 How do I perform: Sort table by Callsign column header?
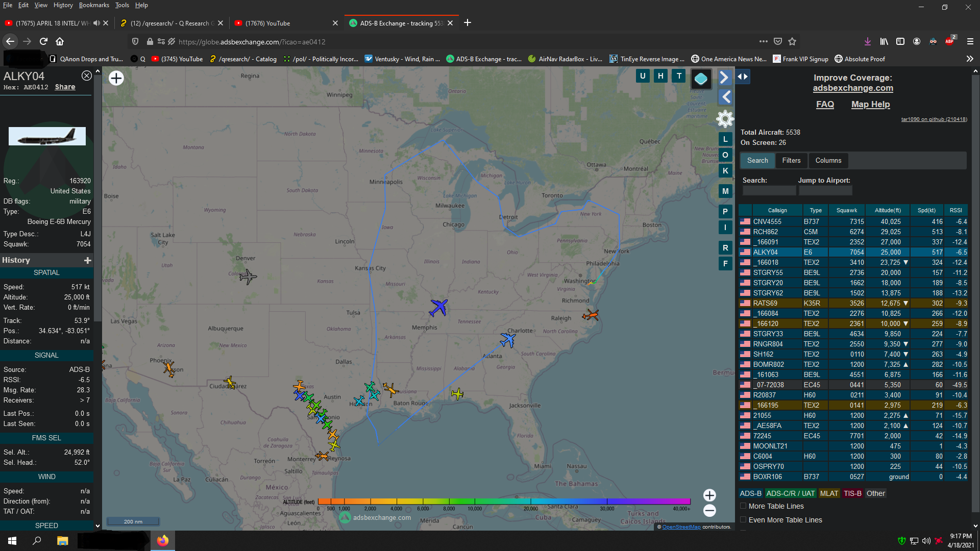(x=777, y=210)
